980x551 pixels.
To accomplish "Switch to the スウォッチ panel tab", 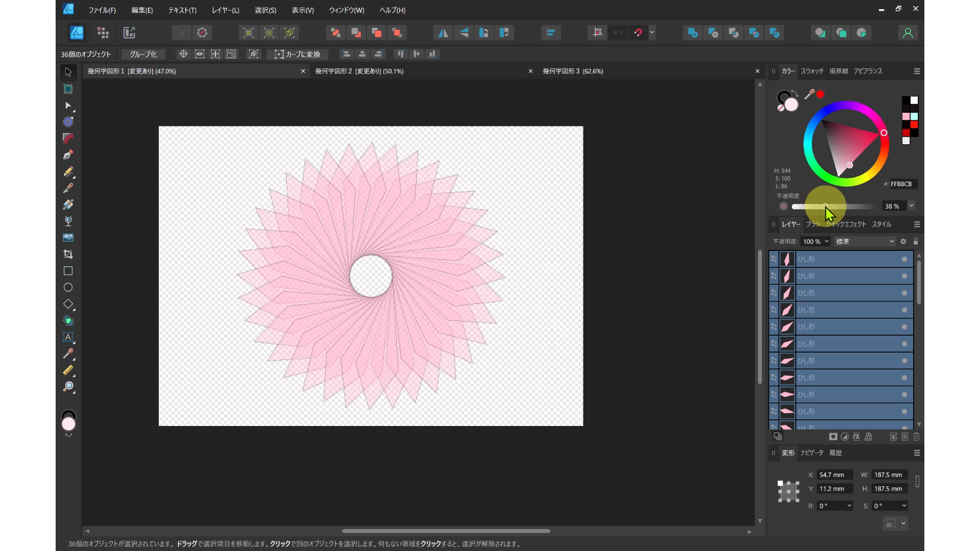I will click(813, 71).
